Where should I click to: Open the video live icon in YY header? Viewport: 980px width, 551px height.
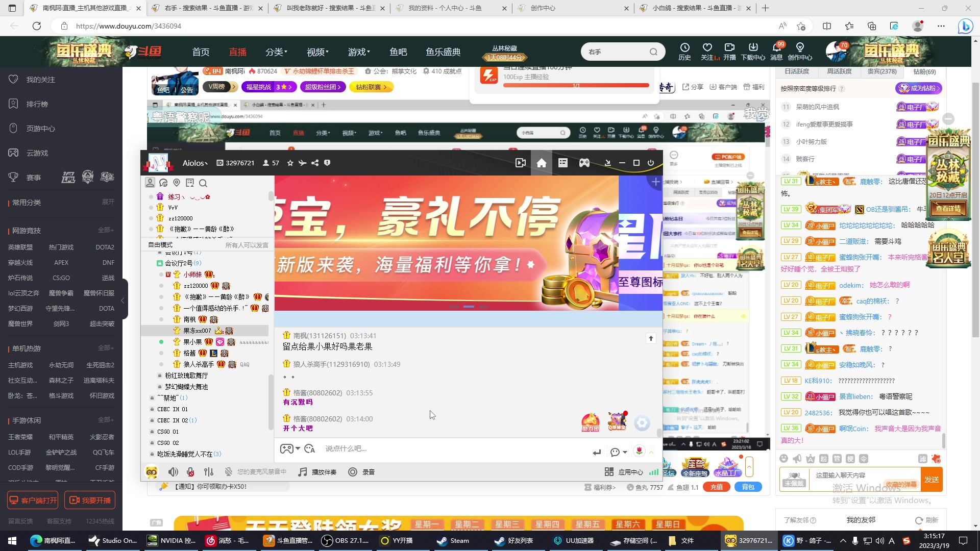[x=520, y=163]
